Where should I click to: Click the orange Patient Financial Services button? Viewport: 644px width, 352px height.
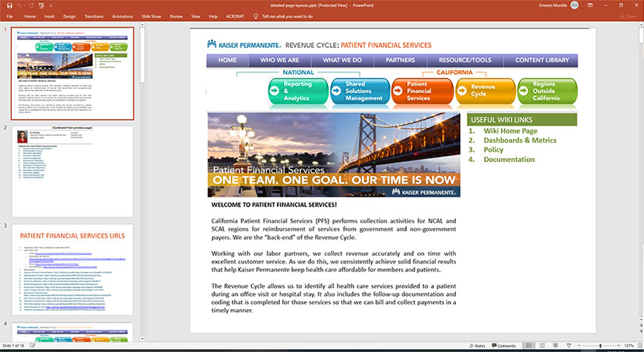(423, 91)
